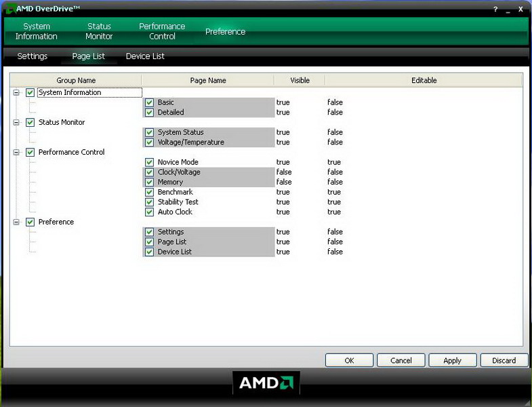Uncheck the Basic page checkbox
The image size is (532, 407).
click(x=149, y=102)
